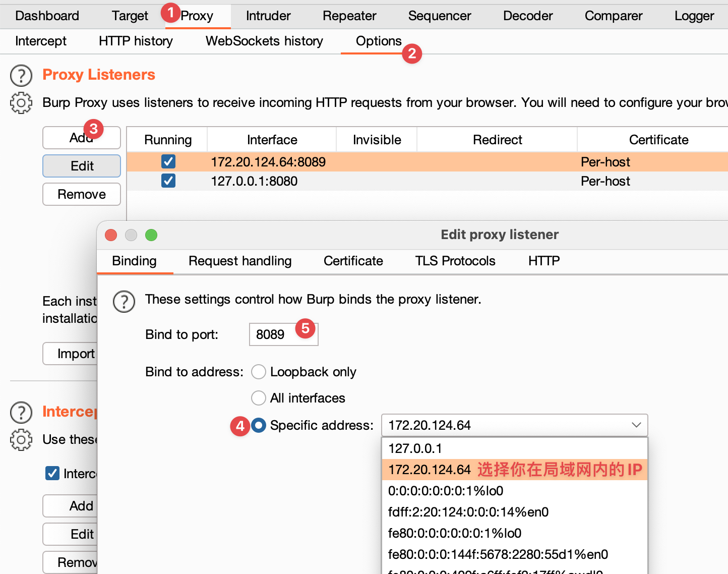The width and height of the screenshot is (728, 574).
Task: Select All interfaces radio button
Action: click(x=259, y=398)
